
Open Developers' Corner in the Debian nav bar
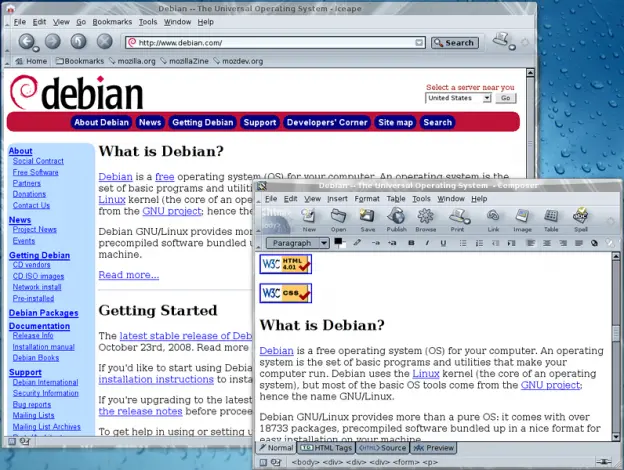tap(327, 122)
